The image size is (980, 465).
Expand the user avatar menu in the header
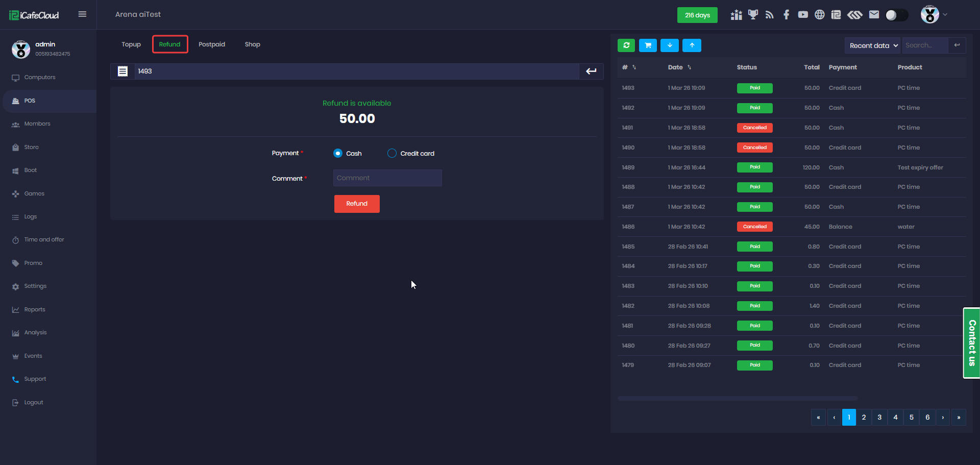[x=934, y=15]
